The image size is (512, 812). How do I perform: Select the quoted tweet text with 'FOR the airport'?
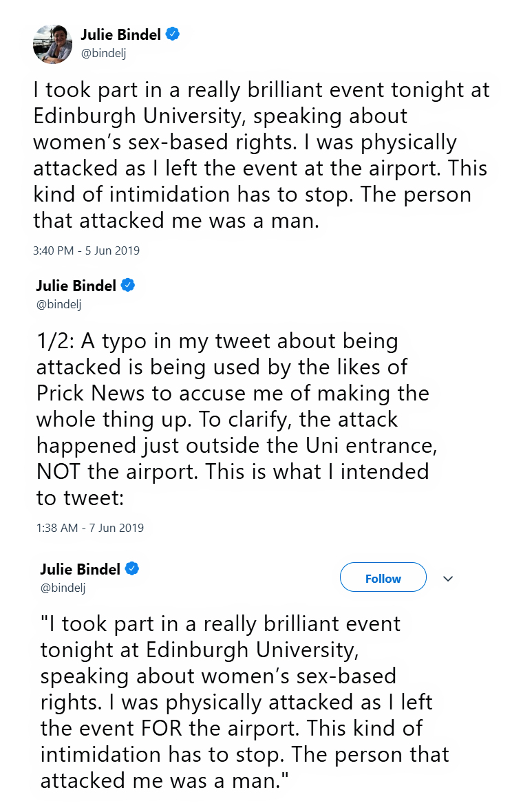coord(245,702)
